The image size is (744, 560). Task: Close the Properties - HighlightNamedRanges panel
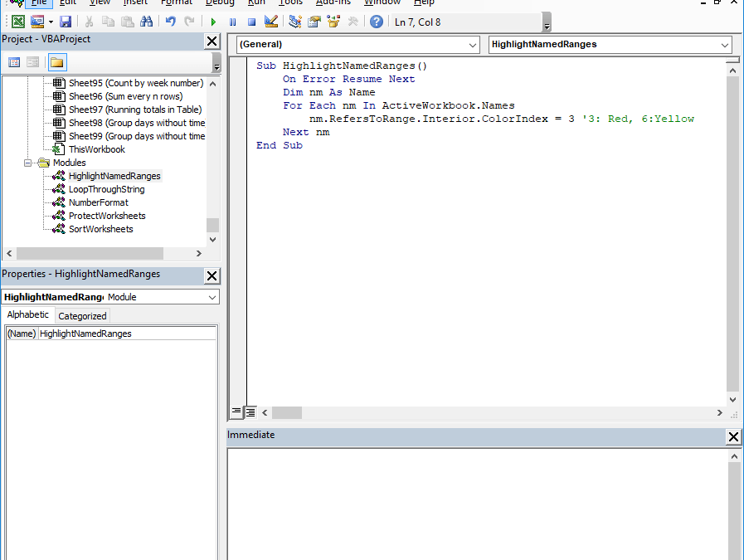[x=212, y=275]
